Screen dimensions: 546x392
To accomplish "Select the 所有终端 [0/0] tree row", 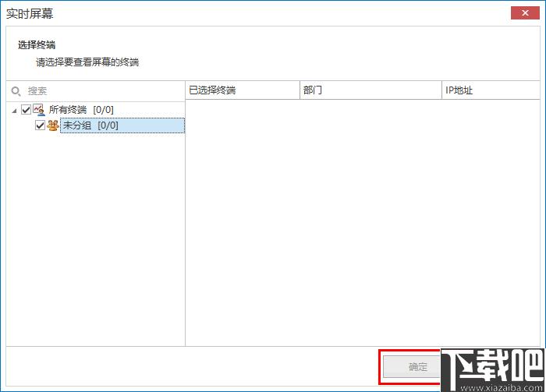I will tap(81, 110).
